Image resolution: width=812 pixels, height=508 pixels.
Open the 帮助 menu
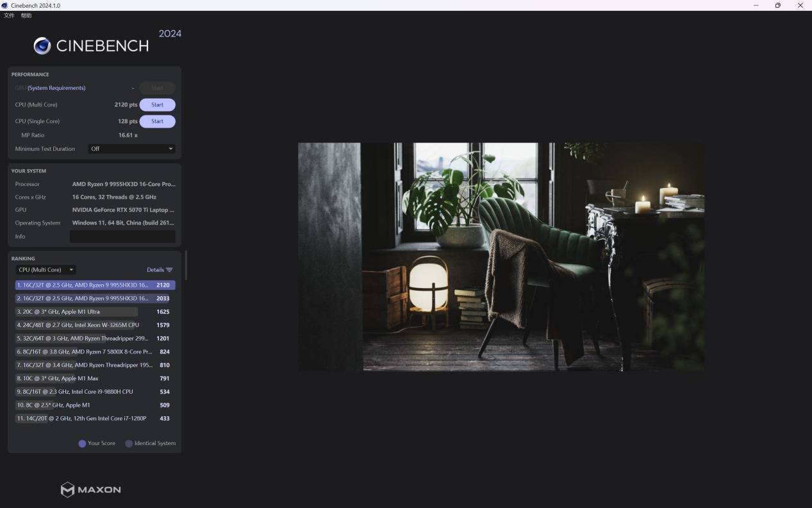(26, 15)
